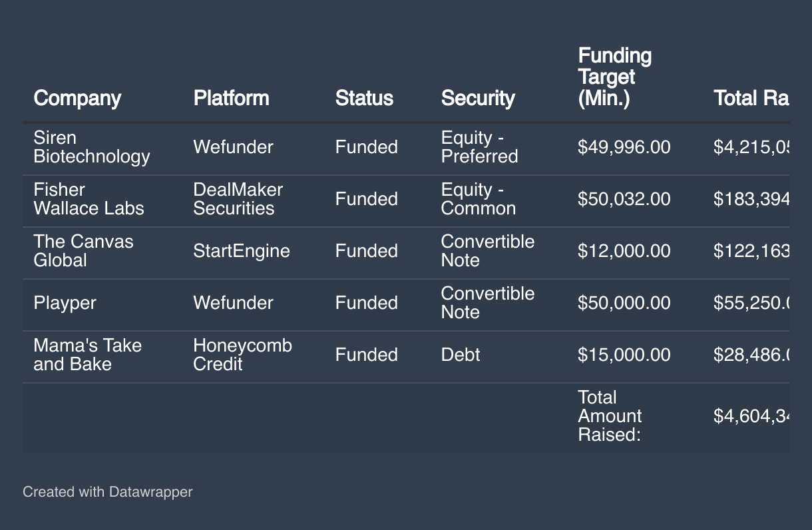Image resolution: width=812 pixels, height=530 pixels.
Task: Click the Platform column header
Action: pos(231,99)
